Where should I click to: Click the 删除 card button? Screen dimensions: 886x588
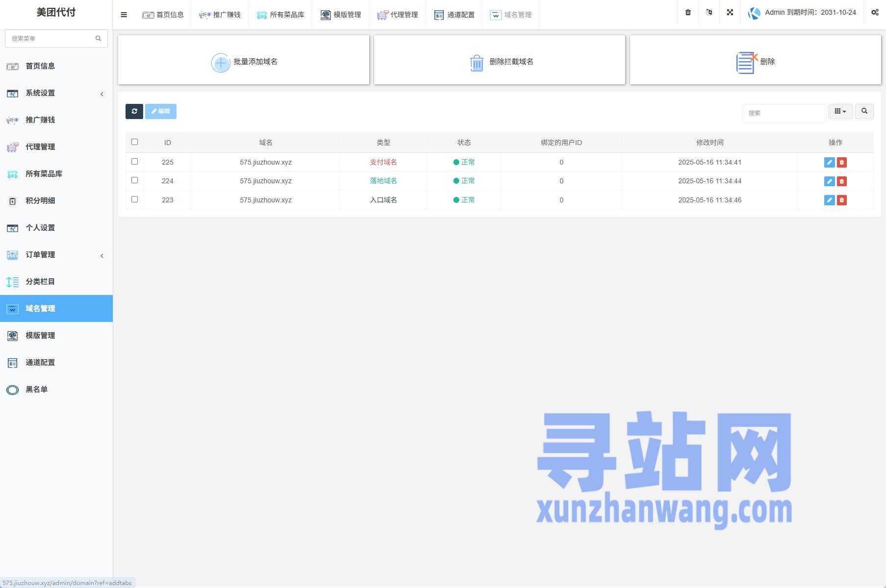click(x=756, y=60)
